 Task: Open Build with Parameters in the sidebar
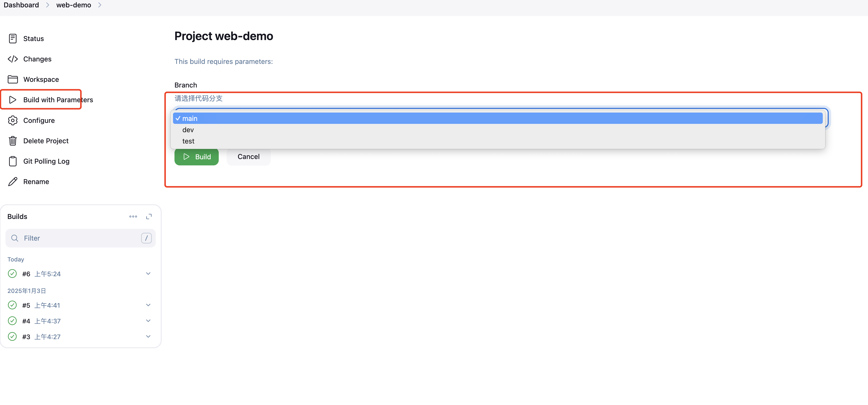pos(58,100)
